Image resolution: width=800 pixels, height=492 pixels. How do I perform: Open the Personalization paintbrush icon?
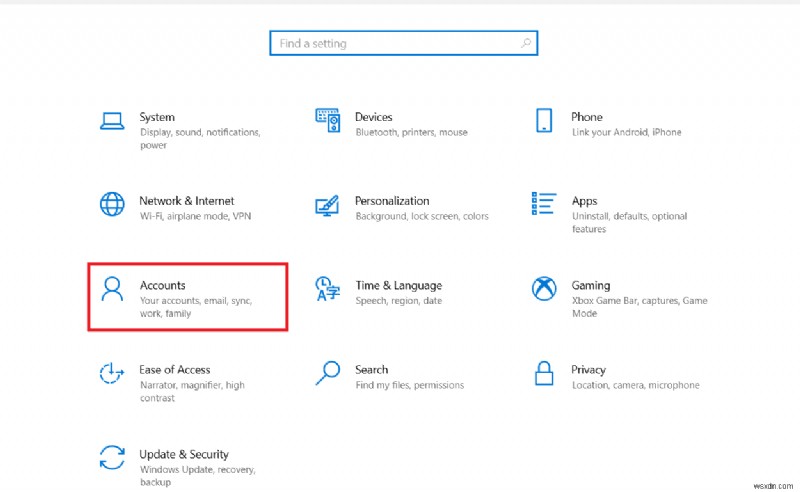328,205
